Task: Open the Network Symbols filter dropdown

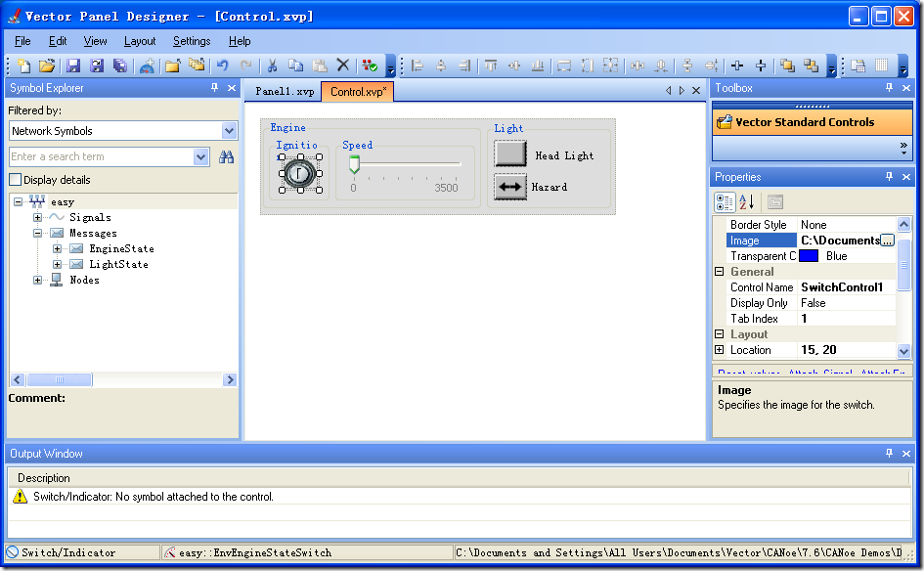Action: 229,131
